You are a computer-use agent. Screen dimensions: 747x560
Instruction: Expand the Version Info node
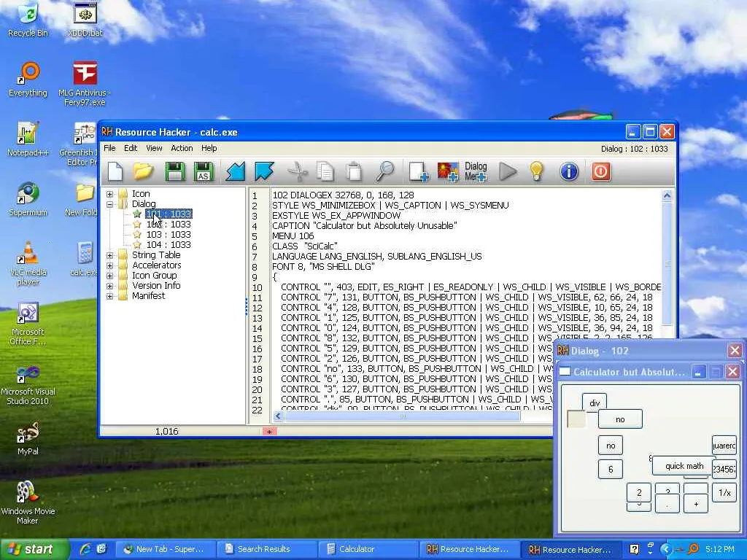tap(109, 286)
